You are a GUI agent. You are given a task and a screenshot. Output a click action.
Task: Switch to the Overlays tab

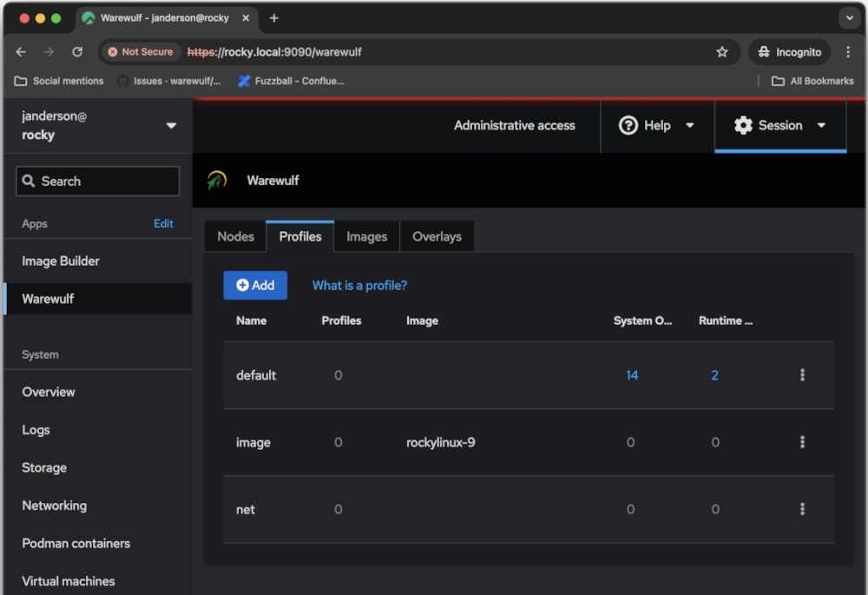[437, 236]
